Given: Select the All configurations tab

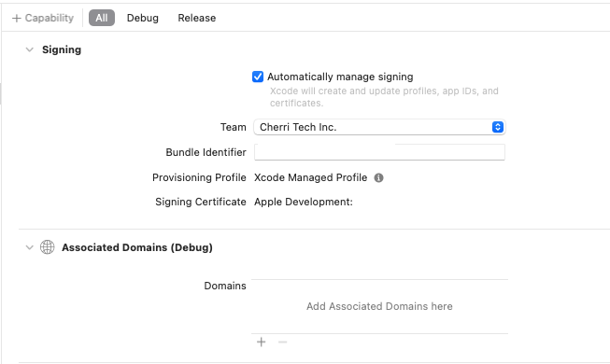Looking at the screenshot, I should pos(102,18).
